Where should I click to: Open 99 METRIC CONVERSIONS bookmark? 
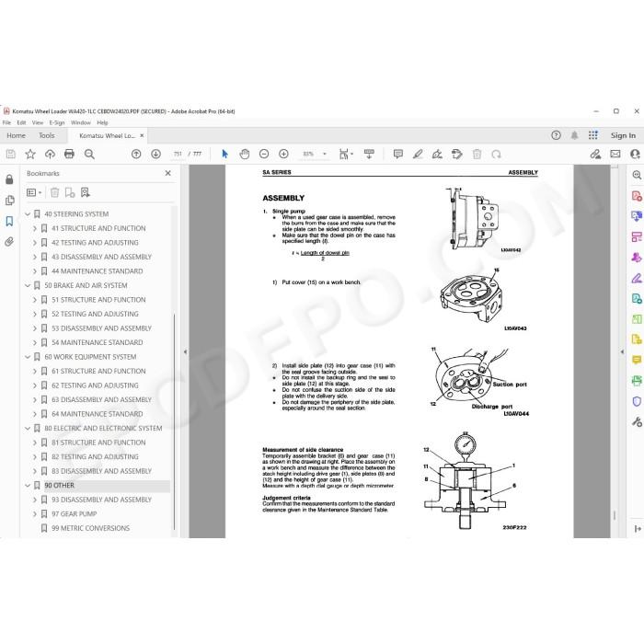pyautogui.click(x=90, y=528)
